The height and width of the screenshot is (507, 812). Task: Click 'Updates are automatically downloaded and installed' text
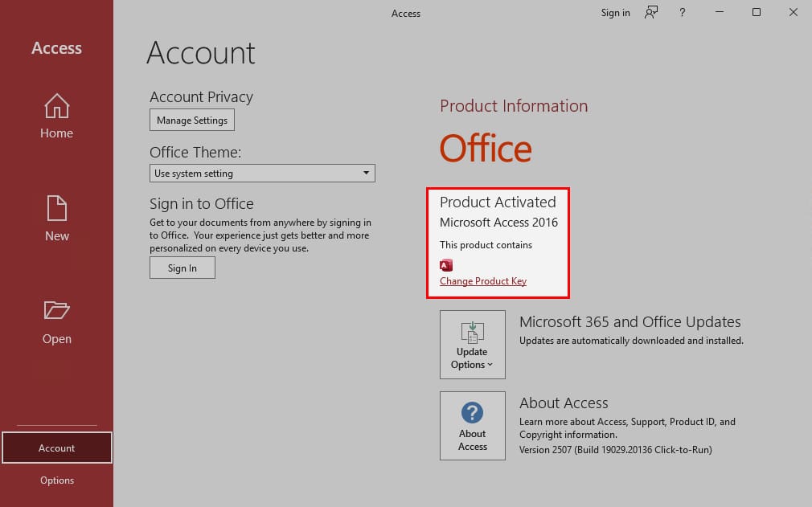631,341
